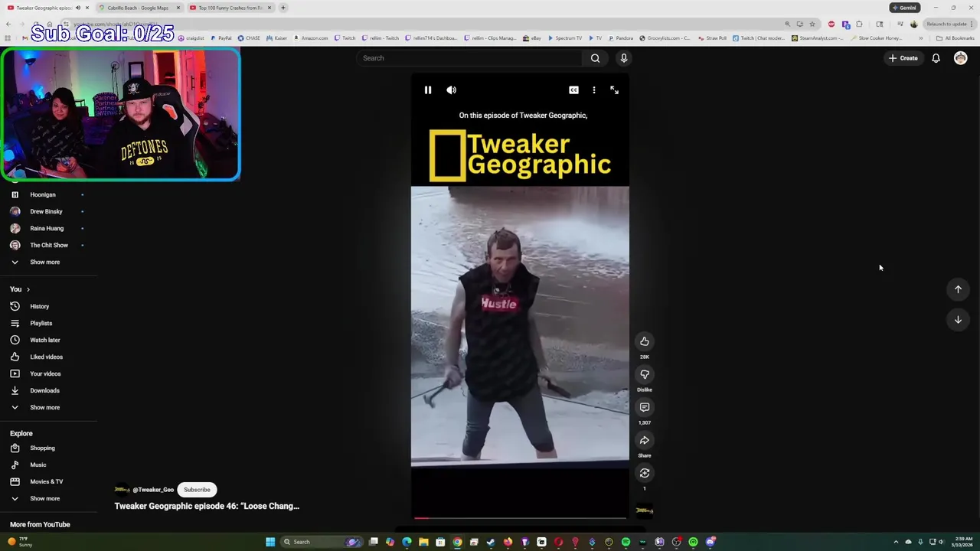Viewport: 980px width, 551px height.
Task: Open Liked videos in the sidebar
Action: click(47, 357)
